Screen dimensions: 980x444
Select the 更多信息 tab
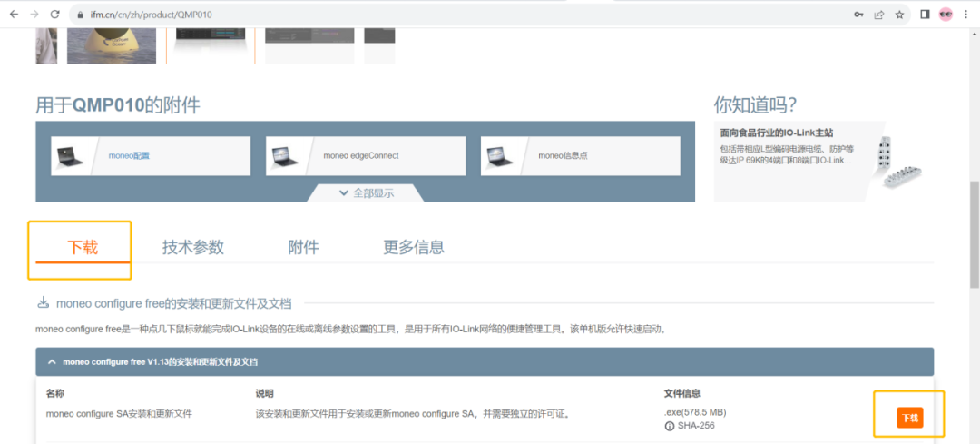tap(413, 247)
